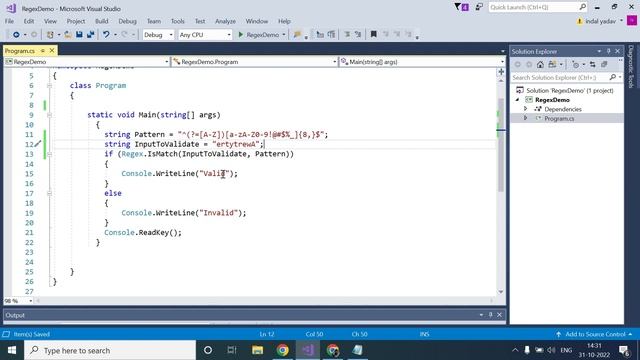Open the Tools menu
The width and height of the screenshot is (640, 360).
pyautogui.click(x=178, y=21)
